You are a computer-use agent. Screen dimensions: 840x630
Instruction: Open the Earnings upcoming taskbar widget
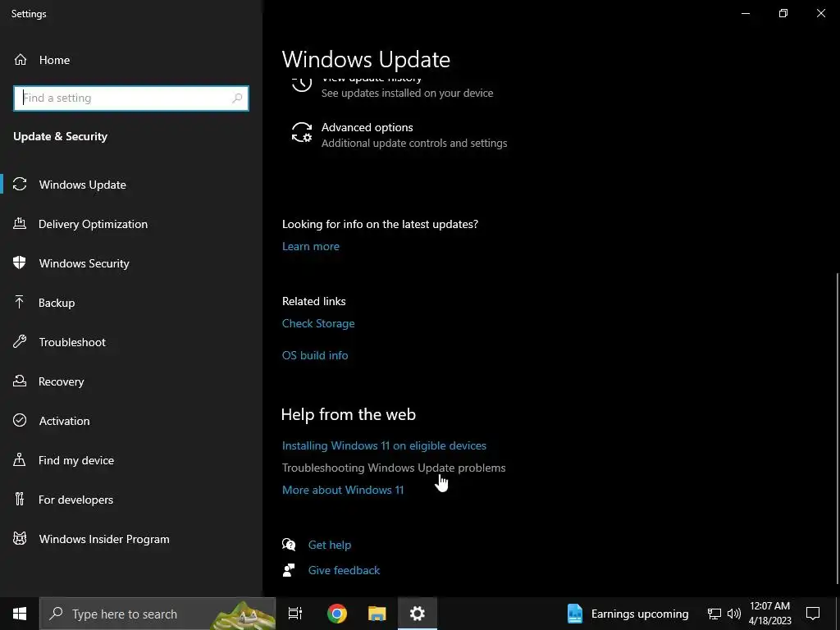click(628, 614)
